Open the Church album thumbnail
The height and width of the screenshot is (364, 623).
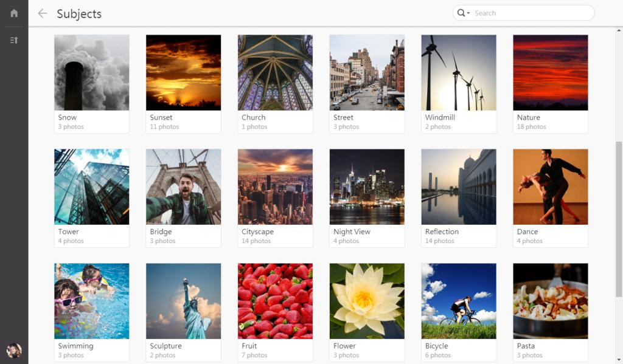click(276, 73)
